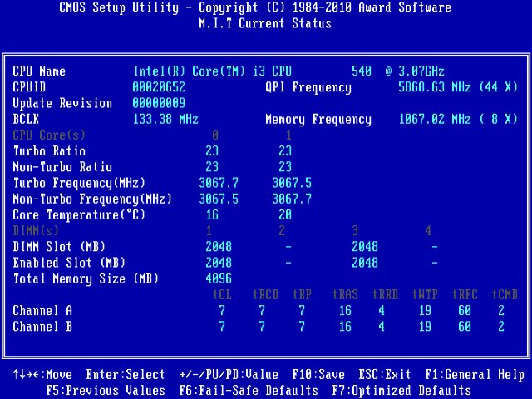Click the core temperature value 16
Image resolution: width=532 pixels, height=399 pixels.
click(x=212, y=214)
